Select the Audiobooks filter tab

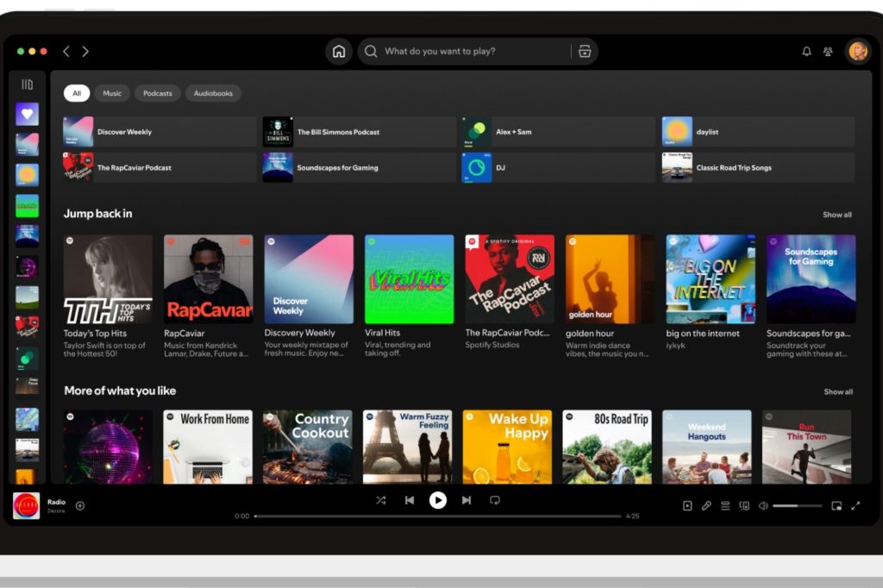point(213,93)
